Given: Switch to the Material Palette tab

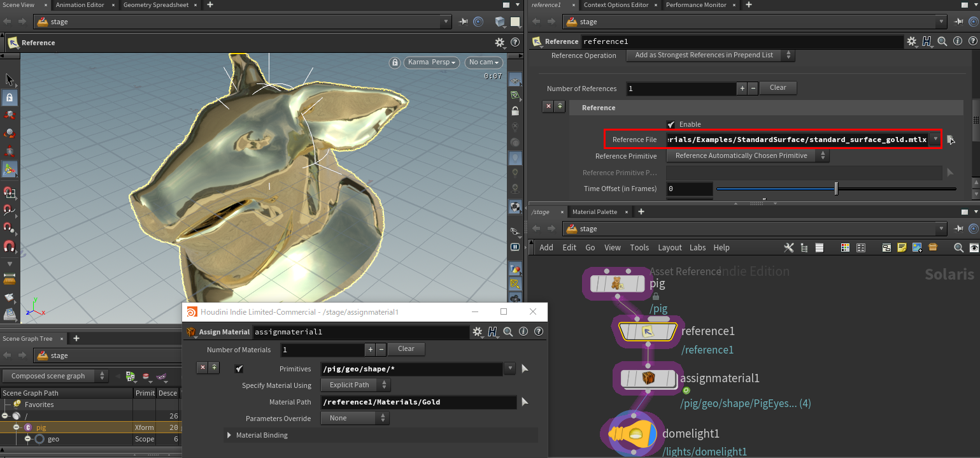Looking at the screenshot, I should point(594,211).
